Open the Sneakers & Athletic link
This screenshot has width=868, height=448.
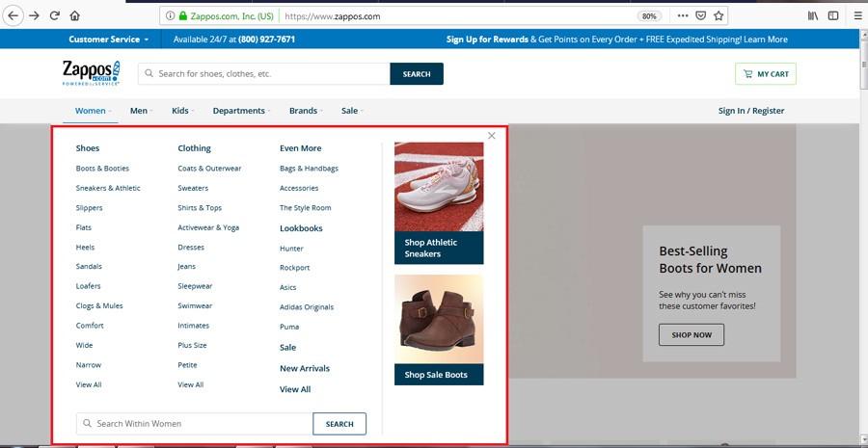(x=108, y=188)
